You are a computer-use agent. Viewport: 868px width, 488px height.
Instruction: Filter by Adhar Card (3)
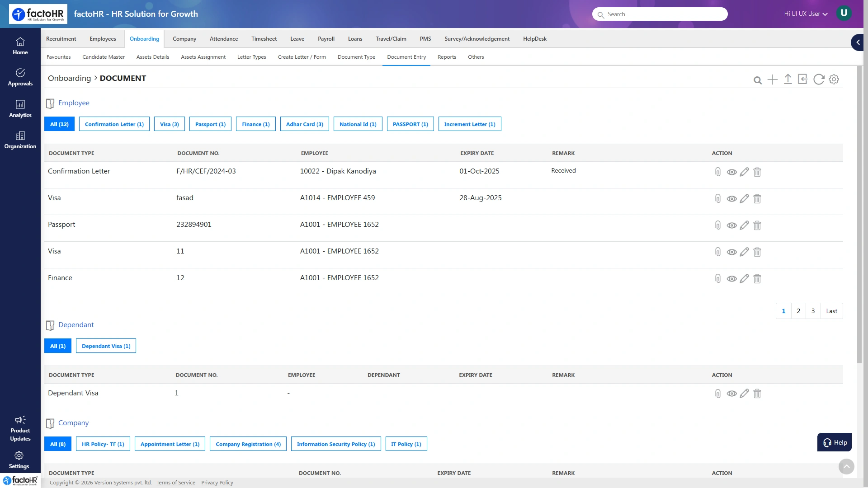pos(304,124)
